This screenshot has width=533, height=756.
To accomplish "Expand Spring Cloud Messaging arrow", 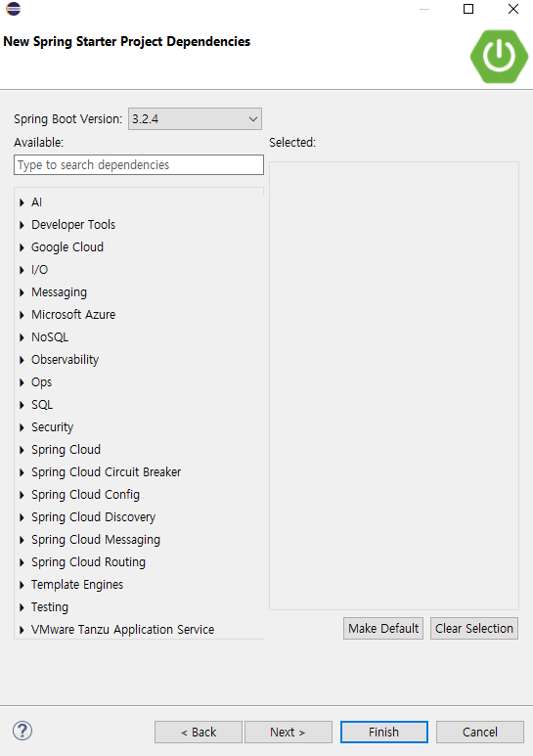I will click(x=22, y=540).
